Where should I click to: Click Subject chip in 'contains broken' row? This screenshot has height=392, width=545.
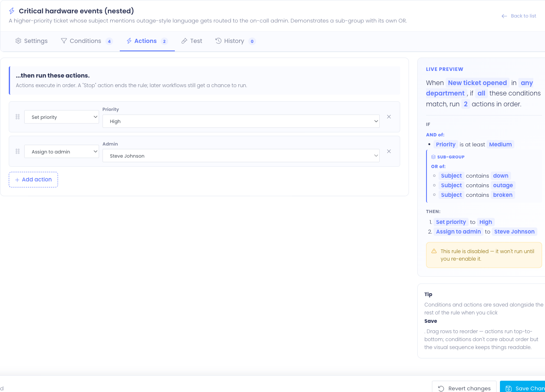[452, 195]
